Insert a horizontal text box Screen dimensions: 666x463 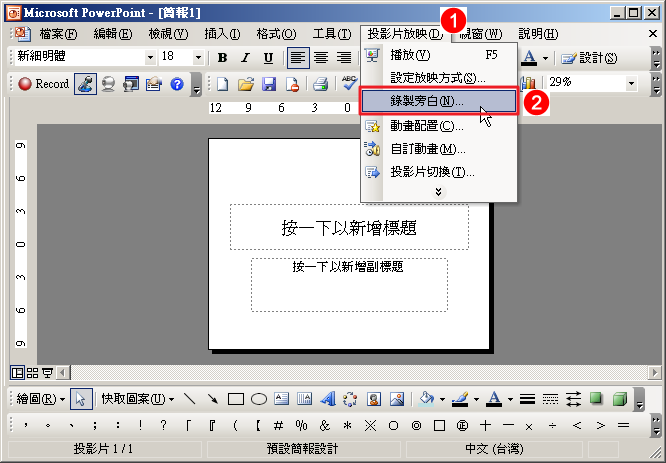(282, 399)
